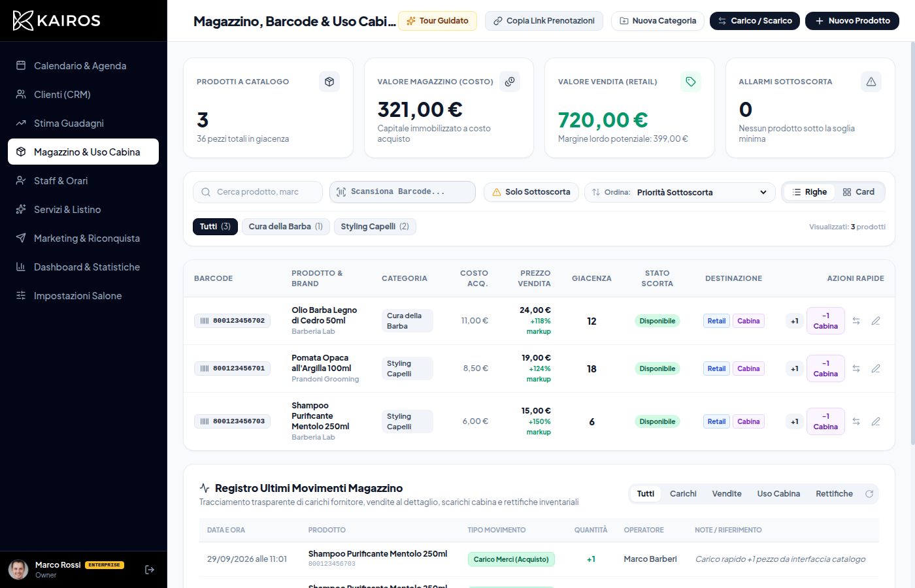Image resolution: width=915 pixels, height=588 pixels.
Task: Toggle Solo Sottoscorta filter
Action: pyautogui.click(x=531, y=192)
